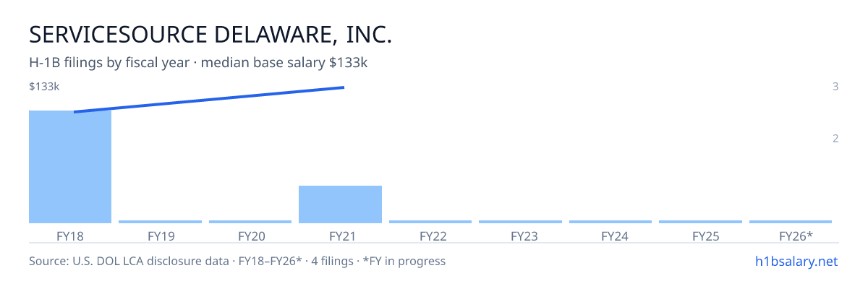Click the FY24 small bar
Screen dimensions: 868x289
610,222
